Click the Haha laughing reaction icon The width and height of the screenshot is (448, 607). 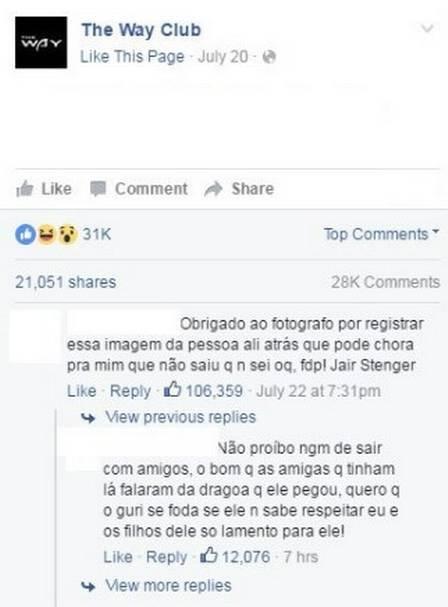tap(46, 234)
